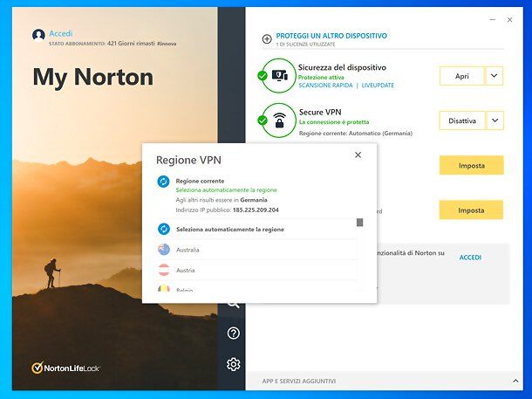The image size is (532, 399).
Task: Start Scansione Rapida
Action: [325, 86]
